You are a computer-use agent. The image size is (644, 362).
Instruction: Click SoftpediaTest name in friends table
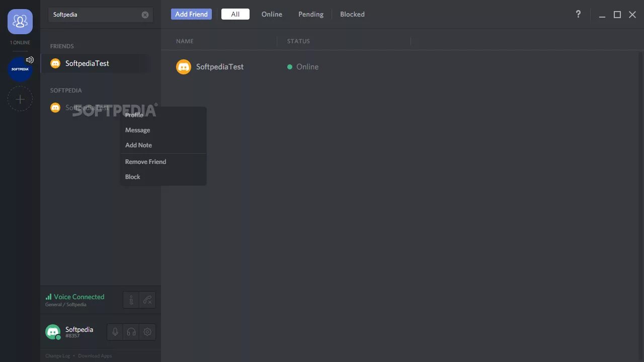point(220,67)
